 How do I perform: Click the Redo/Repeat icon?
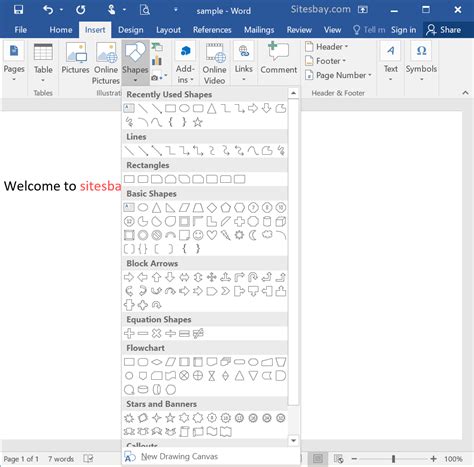pyautogui.click(x=81, y=10)
